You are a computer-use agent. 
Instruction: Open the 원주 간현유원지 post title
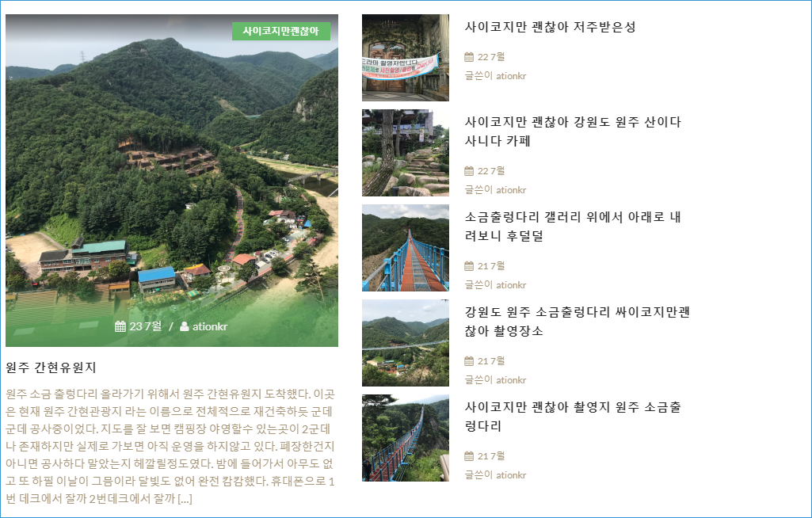[x=51, y=368]
